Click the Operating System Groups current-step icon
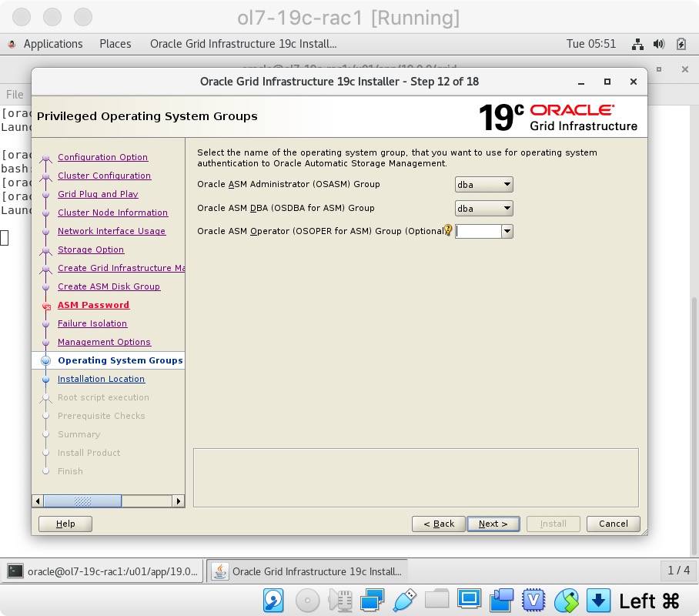The height and width of the screenshot is (616, 699). (45, 361)
